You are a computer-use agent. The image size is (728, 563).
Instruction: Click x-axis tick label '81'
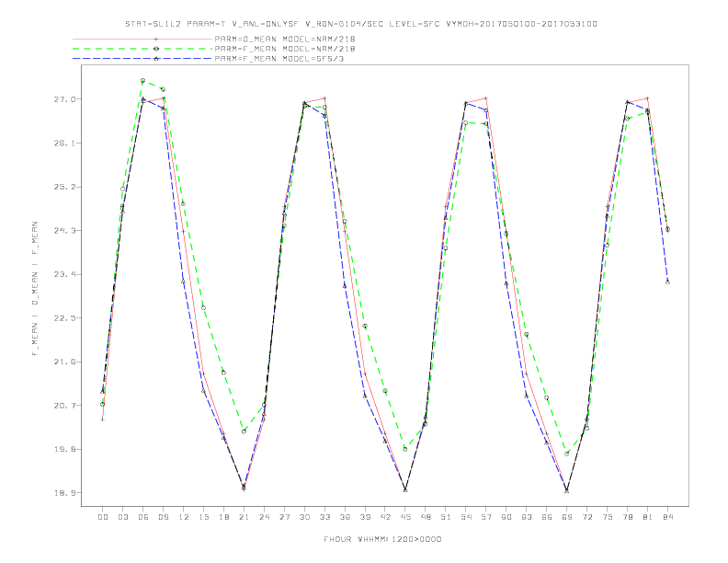(648, 517)
